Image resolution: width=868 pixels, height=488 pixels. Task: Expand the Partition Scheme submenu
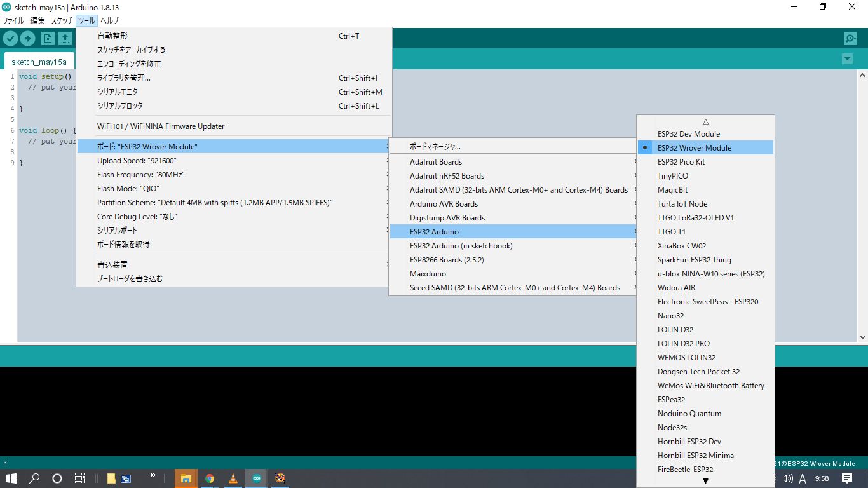pyautogui.click(x=234, y=203)
